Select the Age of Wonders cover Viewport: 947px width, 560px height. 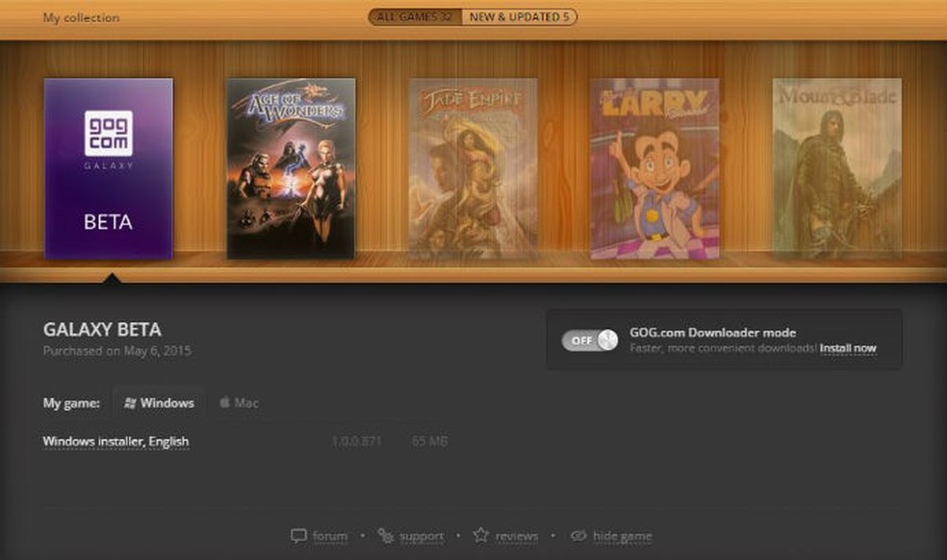291,168
